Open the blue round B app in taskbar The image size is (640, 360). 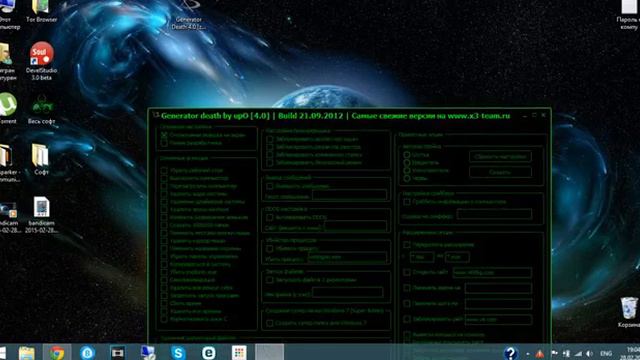point(87,353)
